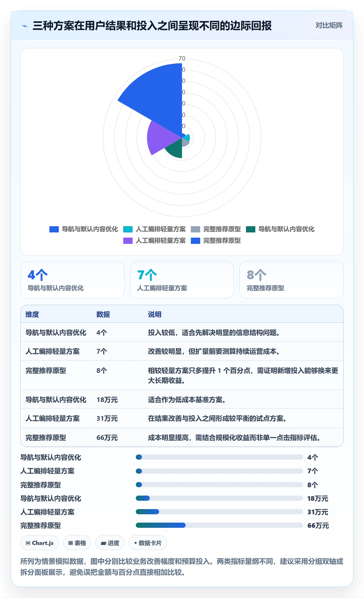
Task: Select the 31万元 cell in the table
Action: click(x=107, y=418)
